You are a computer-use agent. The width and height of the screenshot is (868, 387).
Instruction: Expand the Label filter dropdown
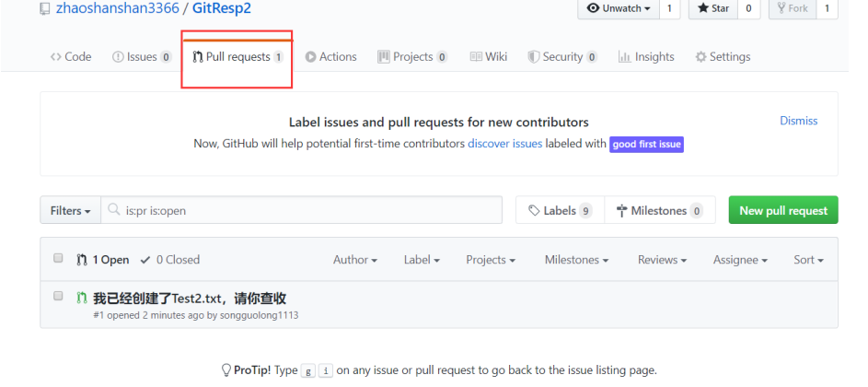click(422, 260)
